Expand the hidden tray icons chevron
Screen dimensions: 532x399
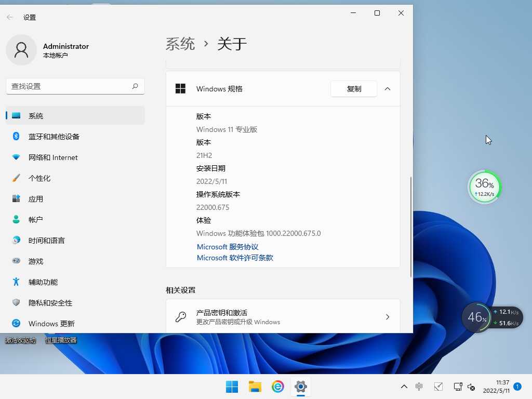pyautogui.click(x=404, y=387)
